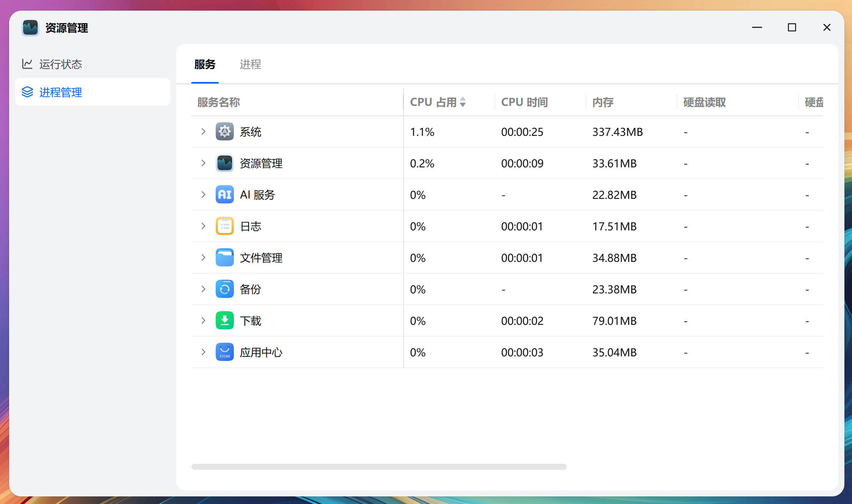852x504 pixels.
Task: Expand the AI 服务 row details
Action: tap(203, 194)
